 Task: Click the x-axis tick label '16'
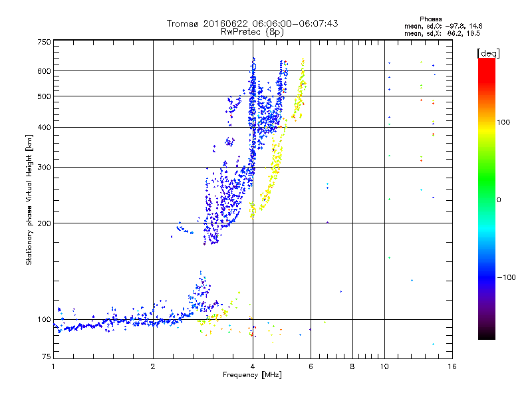(452, 366)
